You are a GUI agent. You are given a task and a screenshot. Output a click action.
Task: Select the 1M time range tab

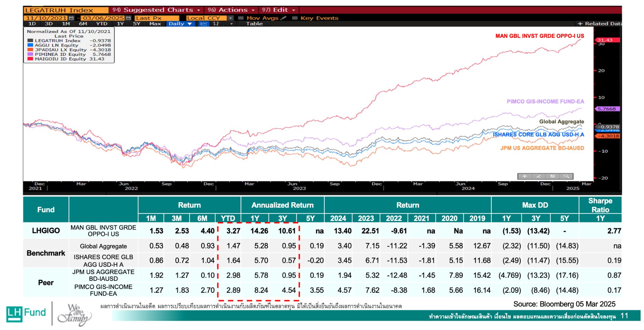click(66, 24)
